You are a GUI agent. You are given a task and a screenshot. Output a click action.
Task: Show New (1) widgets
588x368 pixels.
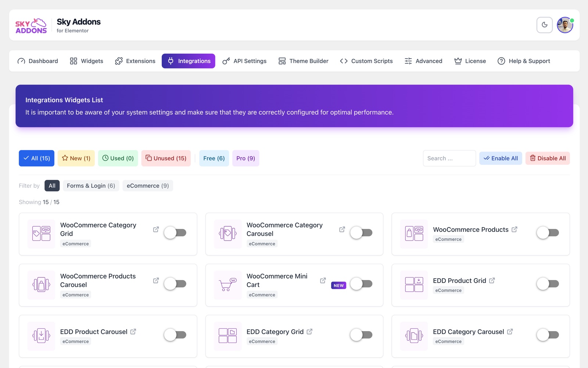(x=76, y=158)
